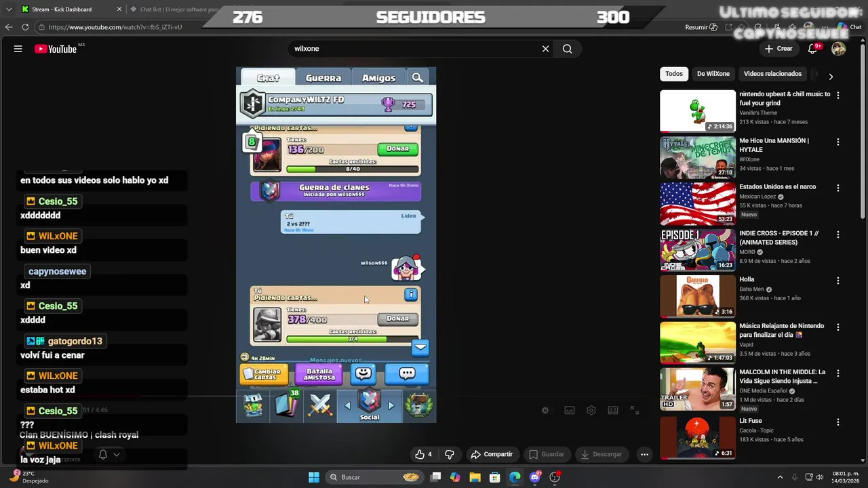Click the Cambiar cartas button
The image size is (868, 488).
tap(264, 374)
